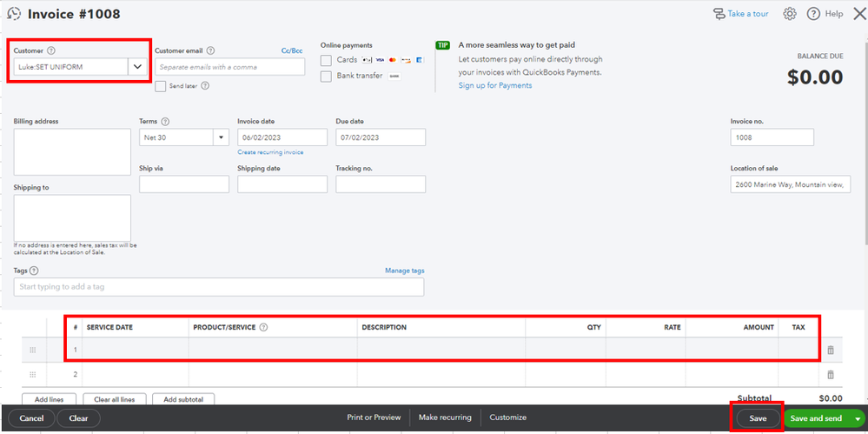
Task: Open the Sign up for Payments link
Action: (x=495, y=85)
